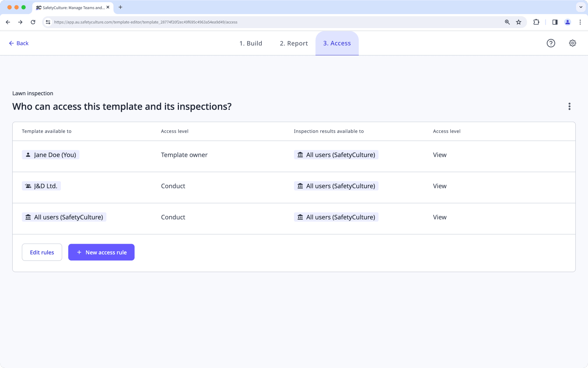Open the browser profile avatar icon
The width and height of the screenshot is (588, 368).
567,22
